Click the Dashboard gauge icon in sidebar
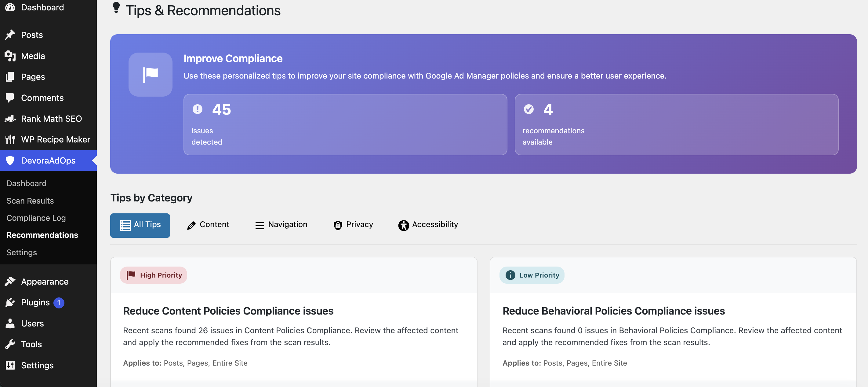Screen dimensions: 868x387 (10, 7)
